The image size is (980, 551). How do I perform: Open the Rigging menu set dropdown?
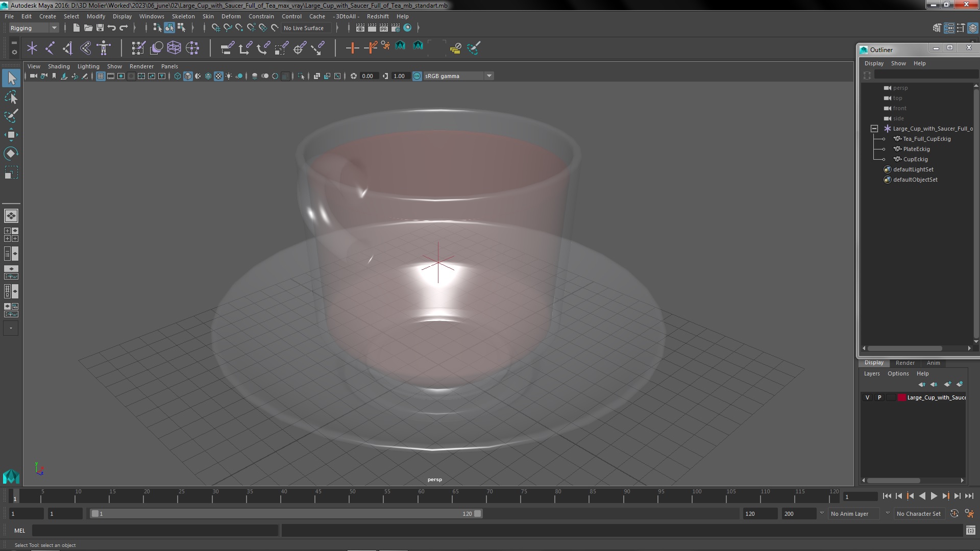(x=33, y=28)
